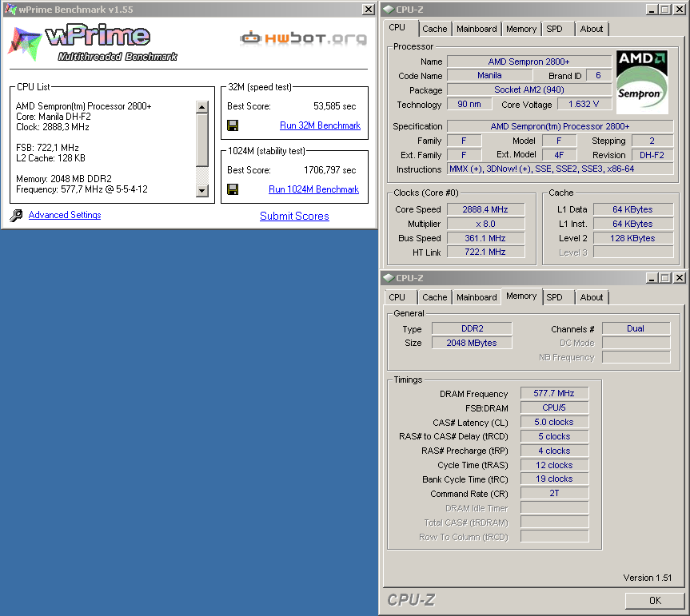The width and height of the screenshot is (690, 616).
Task: Click the floppy save icon for 1024M score
Action: [233, 189]
